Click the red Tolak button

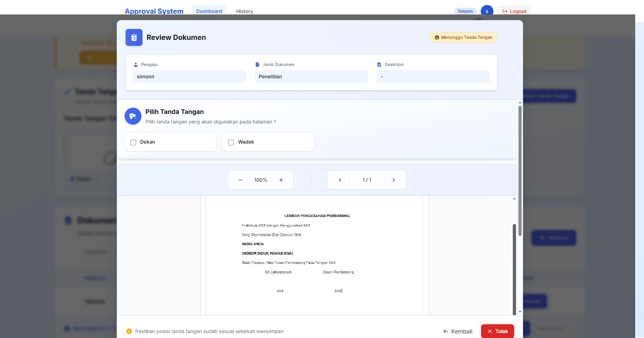point(497,331)
